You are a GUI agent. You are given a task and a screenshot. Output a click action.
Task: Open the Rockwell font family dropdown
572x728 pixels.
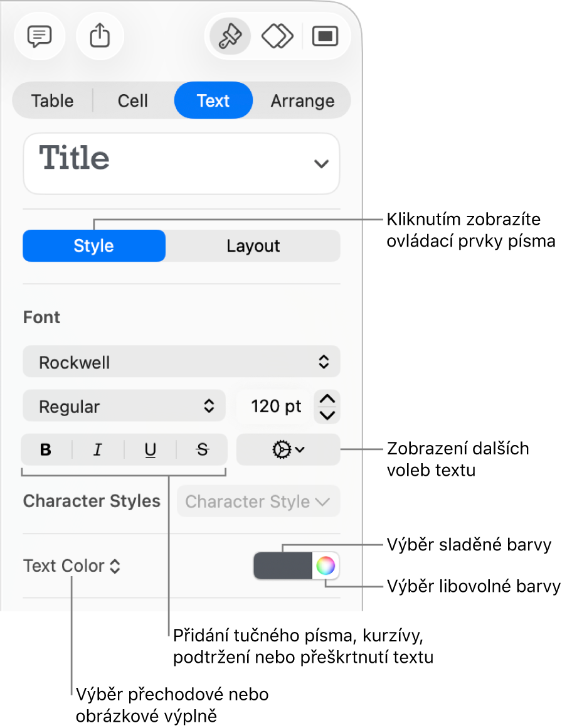coord(181,362)
